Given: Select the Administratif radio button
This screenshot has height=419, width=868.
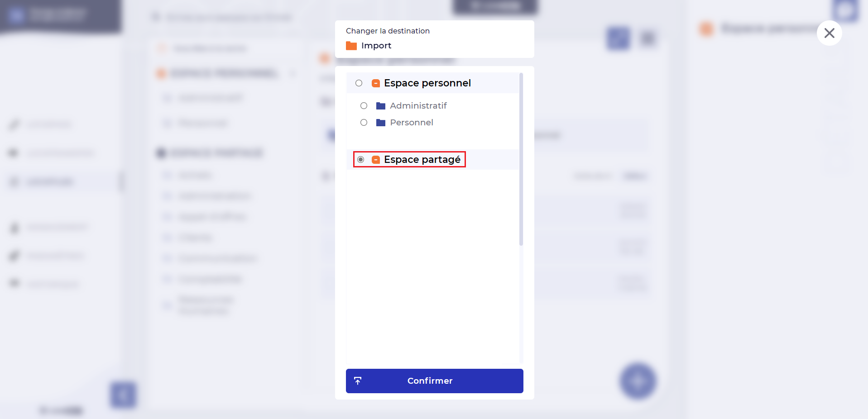Looking at the screenshot, I should click(364, 106).
